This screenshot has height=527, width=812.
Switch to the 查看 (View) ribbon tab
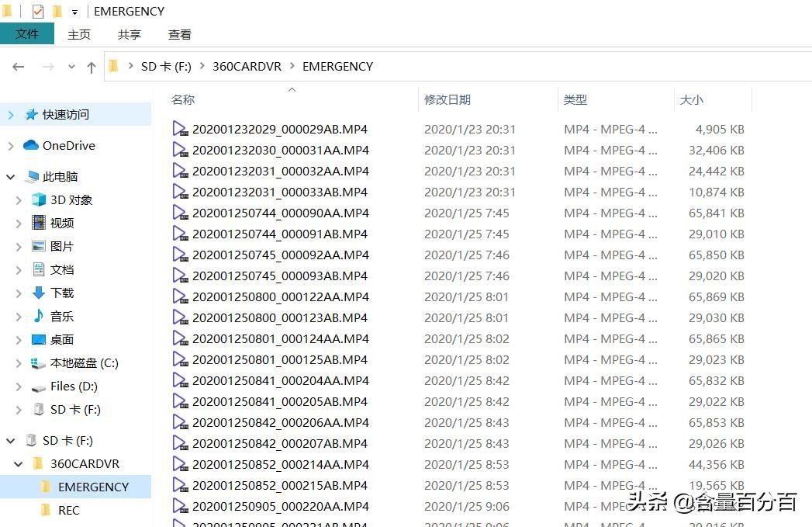[179, 34]
